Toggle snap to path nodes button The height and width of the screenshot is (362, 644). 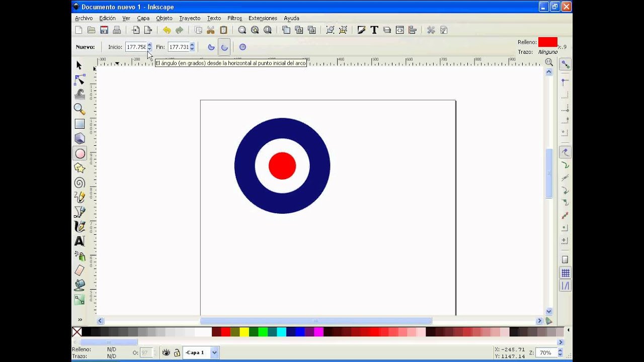pos(565,152)
